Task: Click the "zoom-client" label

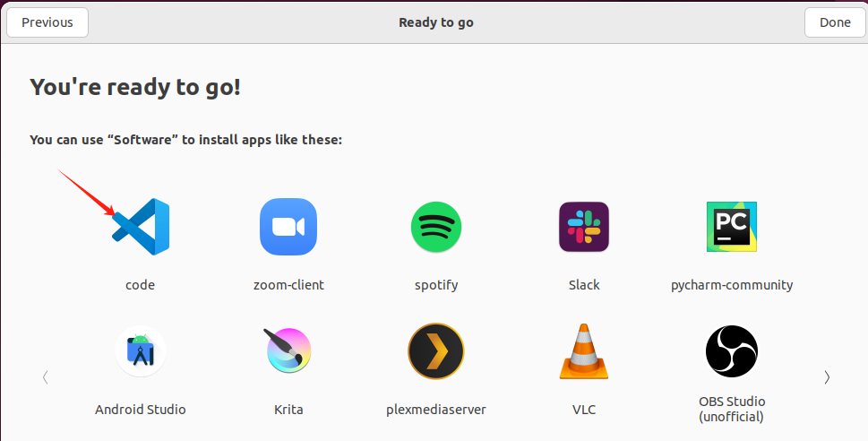Action: coord(288,285)
